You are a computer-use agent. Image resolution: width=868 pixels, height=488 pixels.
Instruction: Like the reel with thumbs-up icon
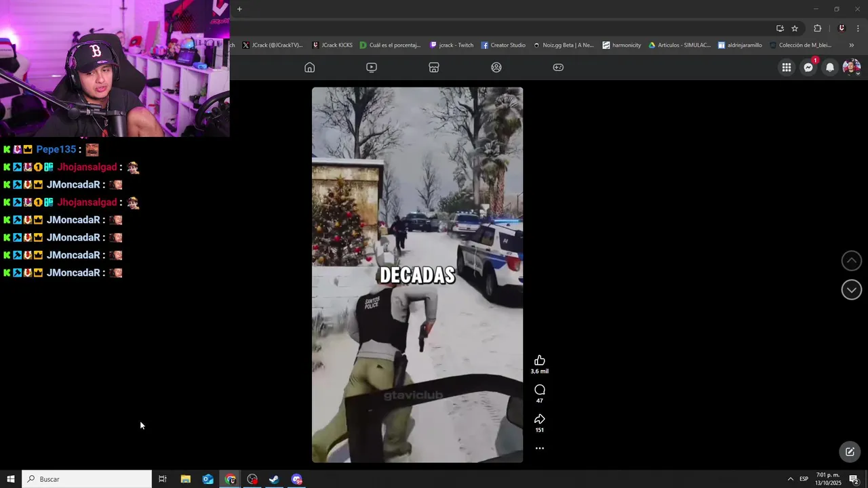540,360
